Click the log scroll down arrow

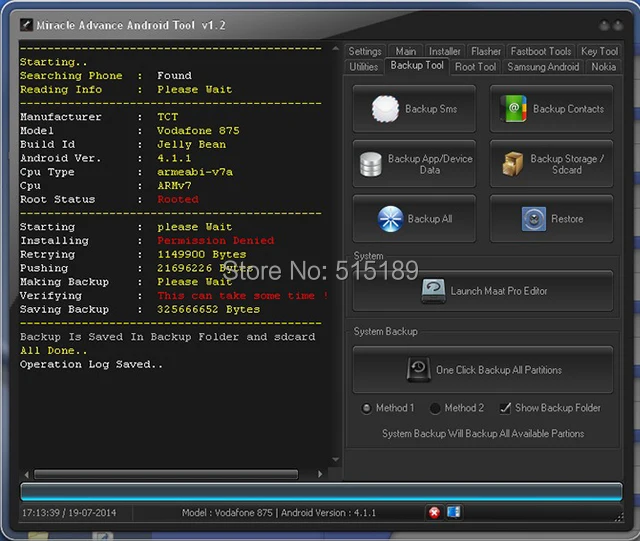point(336,460)
